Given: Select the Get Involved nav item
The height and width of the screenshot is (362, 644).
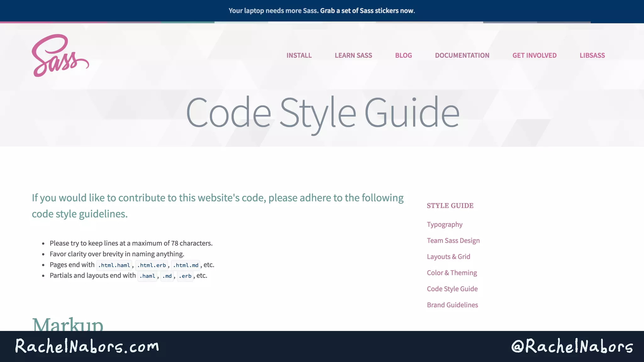Looking at the screenshot, I should coord(534,55).
